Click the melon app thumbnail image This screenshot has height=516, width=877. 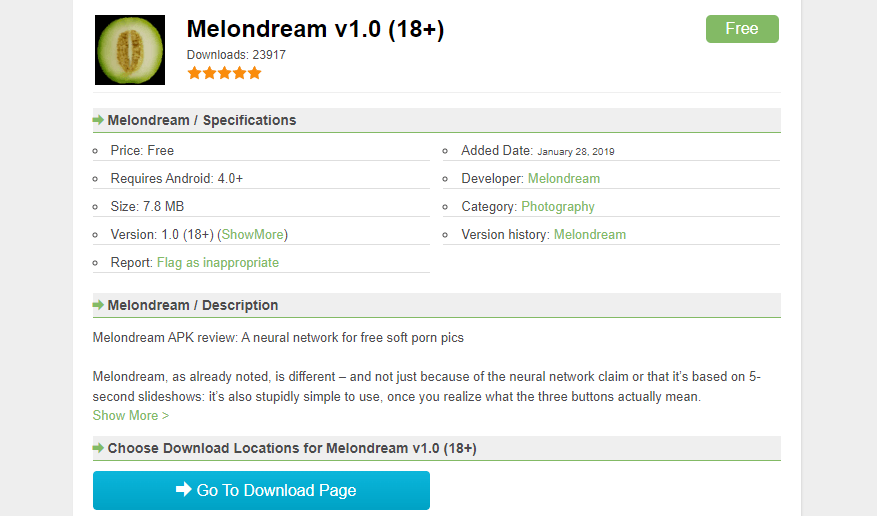(130, 50)
